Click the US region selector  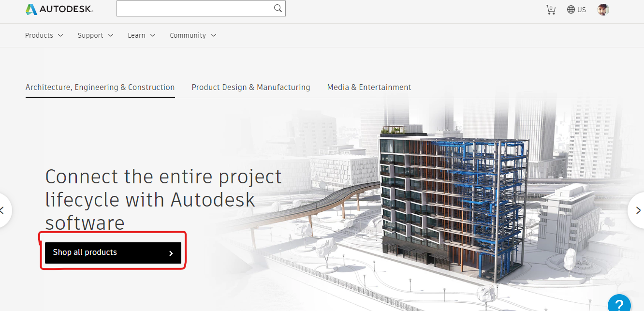[576, 10]
